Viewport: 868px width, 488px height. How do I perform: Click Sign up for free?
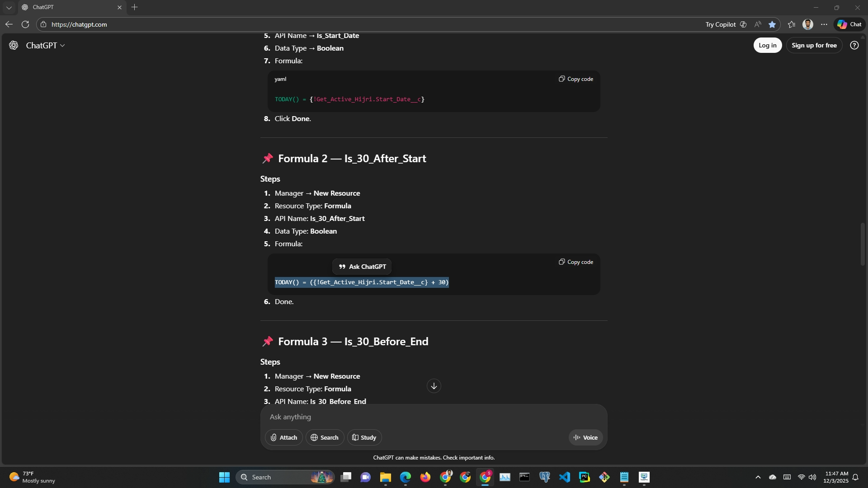click(814, 45)
